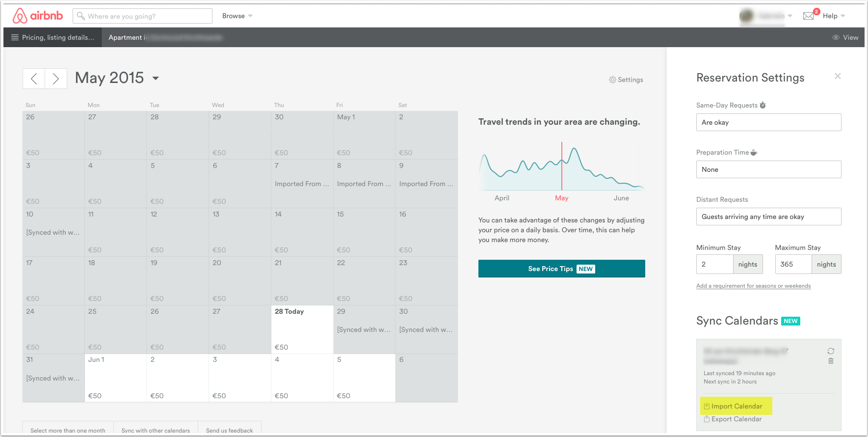Select calendar day Jun 3
Viewport: 868px width, 437px height.
(x=240, y=378)
